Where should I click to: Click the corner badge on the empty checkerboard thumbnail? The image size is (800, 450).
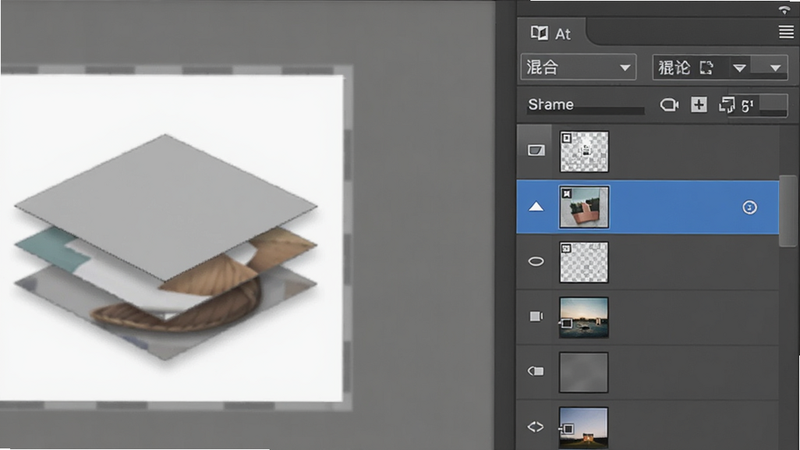coord(566,248)
